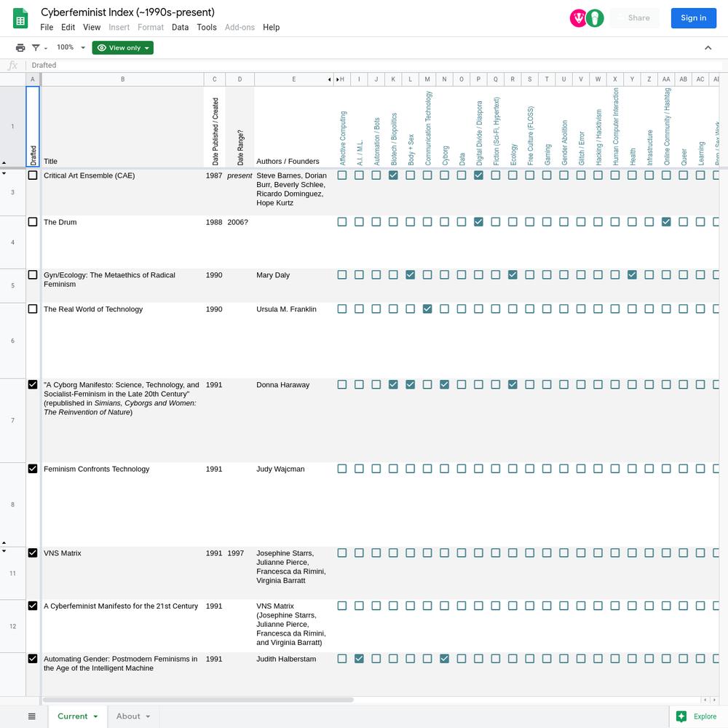Open the filter views icon
Image resolution: width=728 pixels, height=728 pixels.
[x=36, y=48]
